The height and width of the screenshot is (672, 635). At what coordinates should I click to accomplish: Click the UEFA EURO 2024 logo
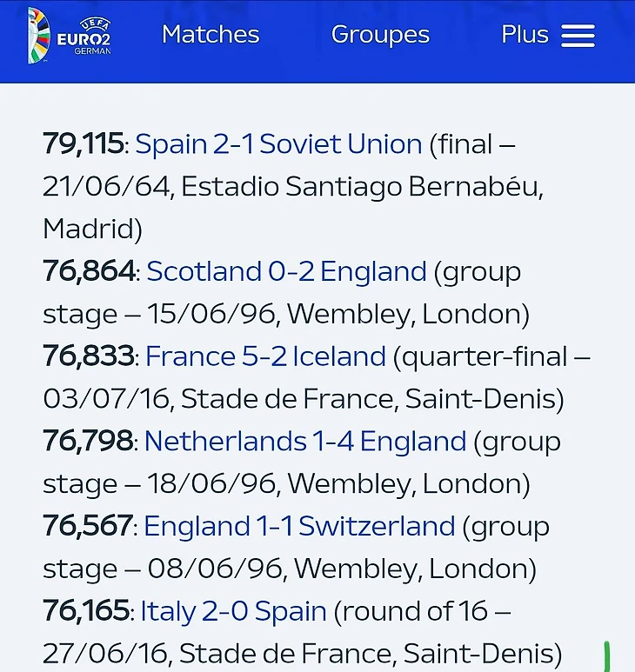(70, 36)
